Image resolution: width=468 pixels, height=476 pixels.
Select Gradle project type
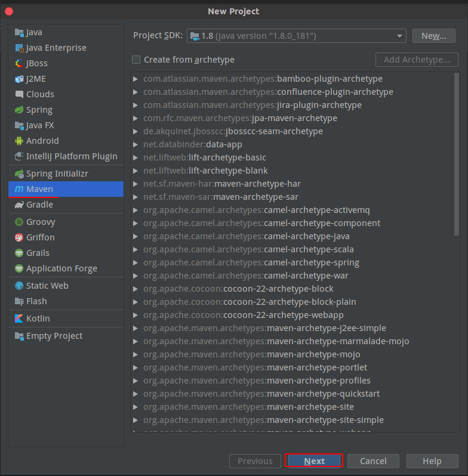click(x=66, y=205)
